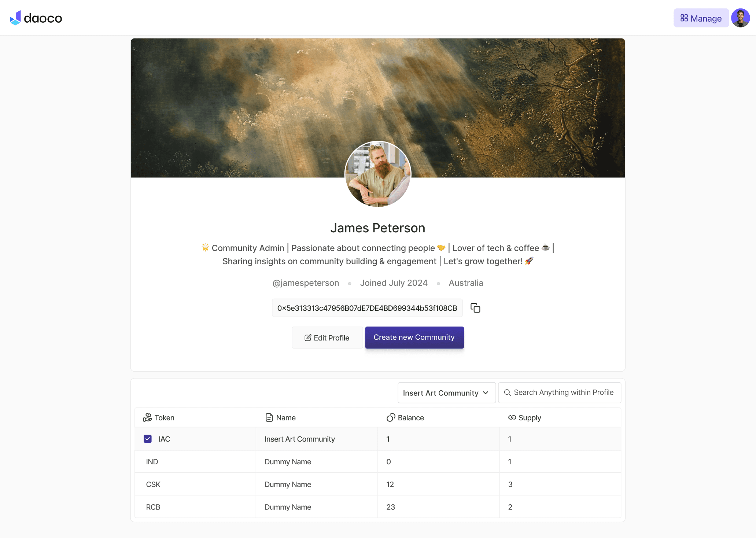Click the Balance column pie icon
The width and height of the screenshot is (756, 538).
[x=391, y=417]
